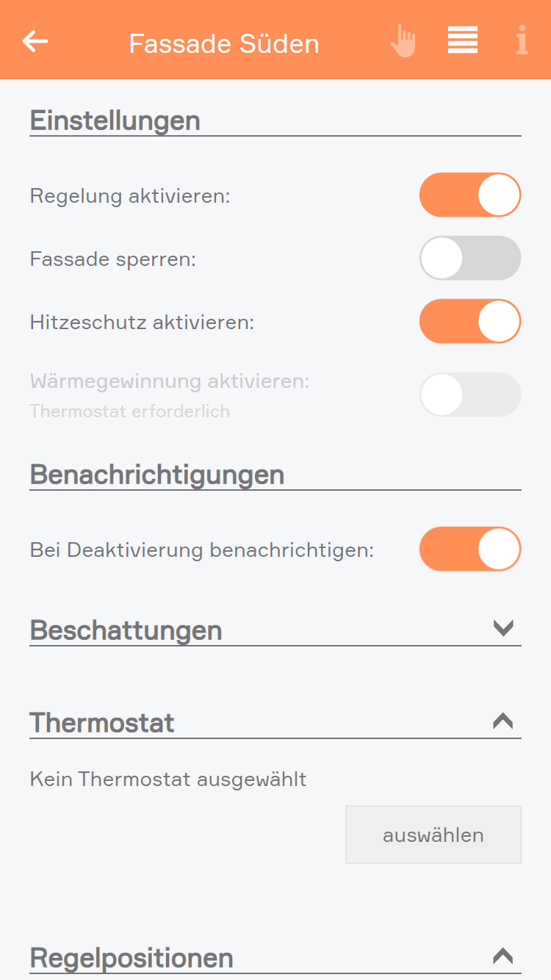This screenshot has width=551, height=980.
Task: Go back using the arrow icon
Action: point(35,41)
